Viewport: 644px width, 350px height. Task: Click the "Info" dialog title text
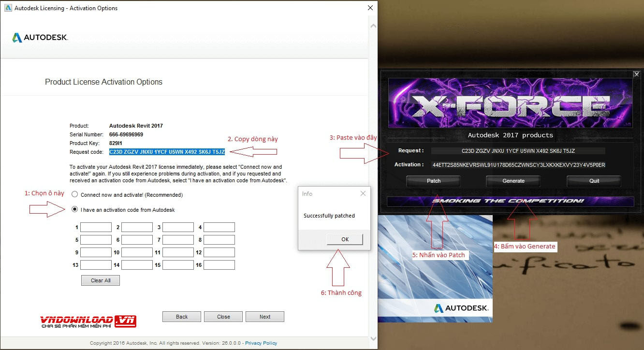coord(307,194)
